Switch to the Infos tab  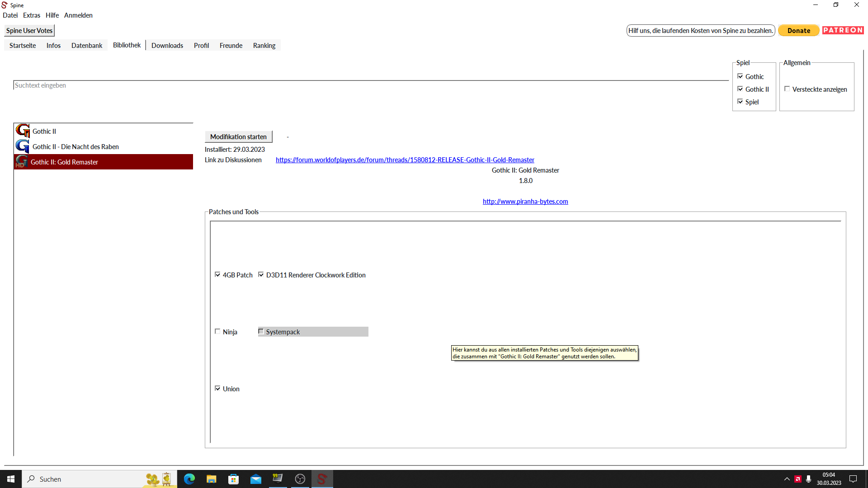click(53, 45)
